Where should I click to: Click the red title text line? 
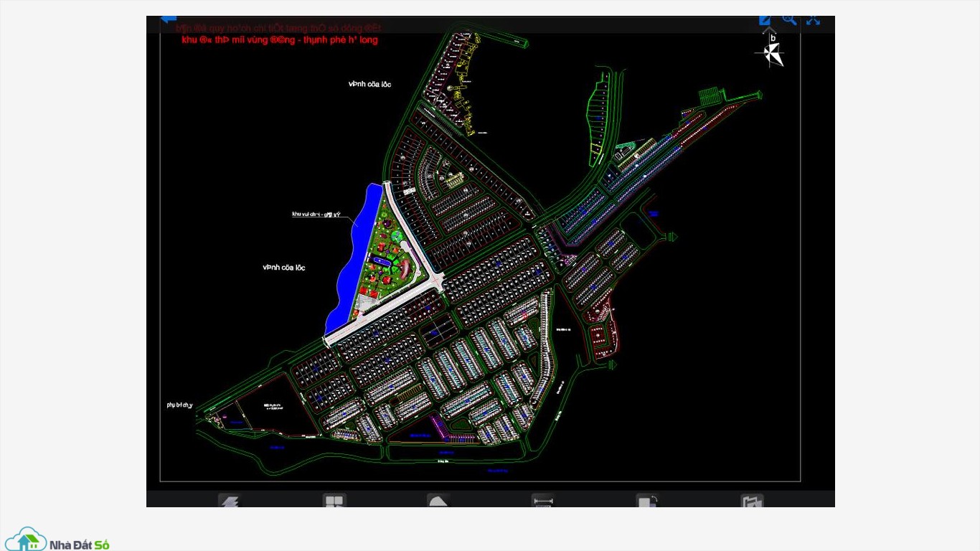pyautogui.click(x=280, y=40)
